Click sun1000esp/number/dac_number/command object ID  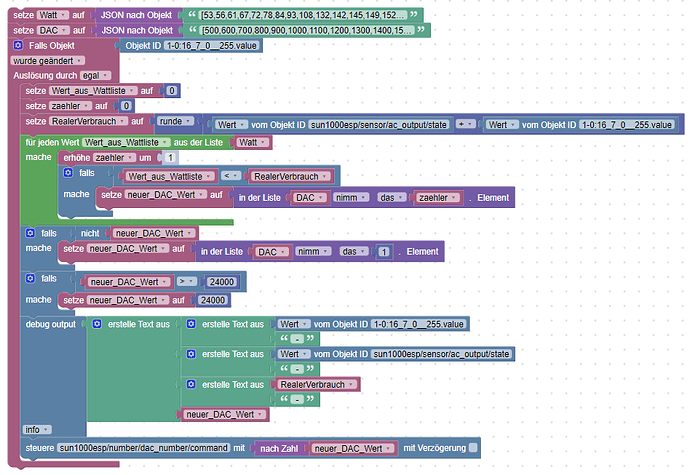(144, 448)
